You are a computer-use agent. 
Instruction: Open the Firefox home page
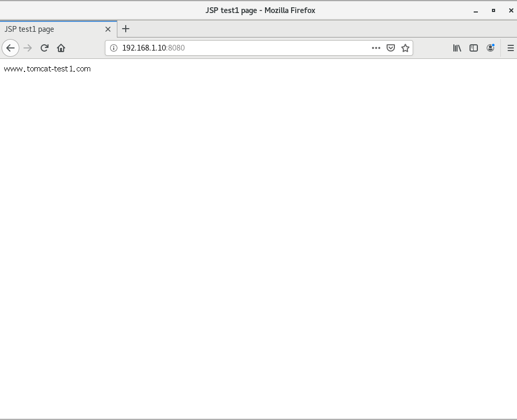coord(61,48)
